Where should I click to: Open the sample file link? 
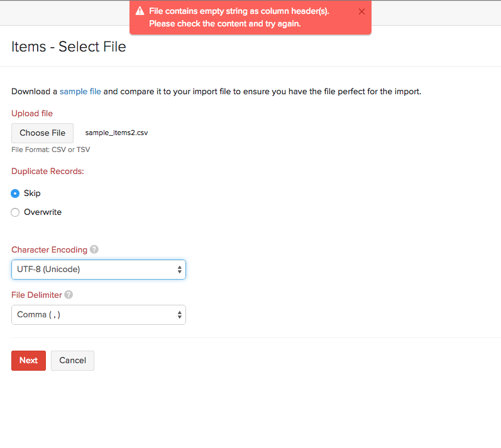pyautogui.click(x=80, y=92)
